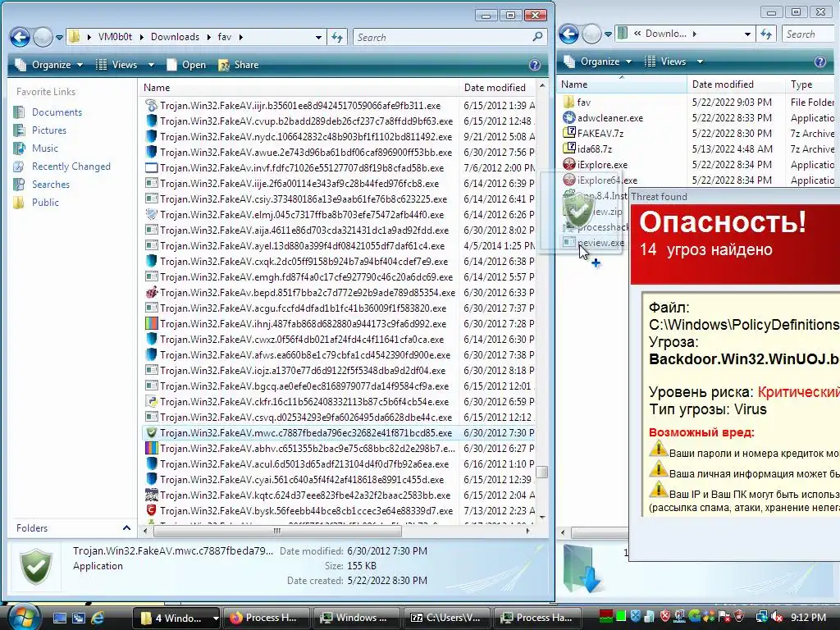840x630 pixels.
Task: Click the Views button in fav window
Action: pyautogui.click(x=117, y=65)
